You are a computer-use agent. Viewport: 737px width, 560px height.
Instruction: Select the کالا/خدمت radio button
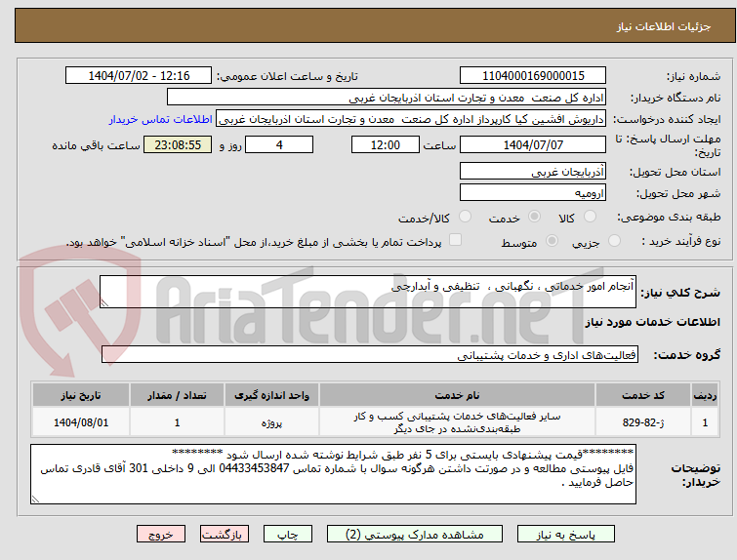465,217
